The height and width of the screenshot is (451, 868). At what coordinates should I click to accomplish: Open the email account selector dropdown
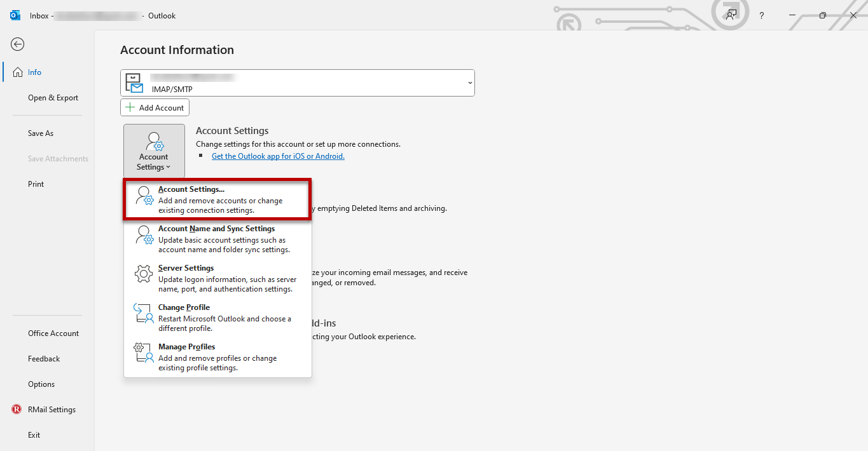(469, 83)
